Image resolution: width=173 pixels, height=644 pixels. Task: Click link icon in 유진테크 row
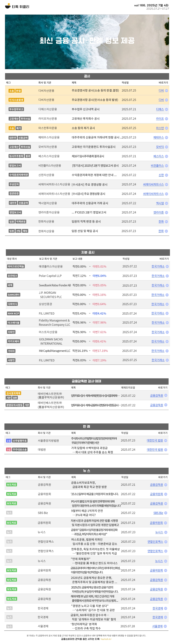click(x=167, y=276)
